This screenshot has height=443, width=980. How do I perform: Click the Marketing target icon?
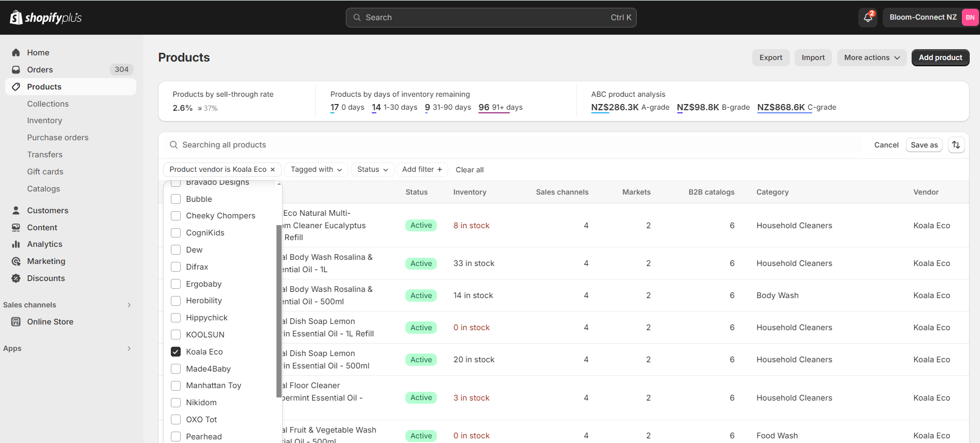[16, 261]
